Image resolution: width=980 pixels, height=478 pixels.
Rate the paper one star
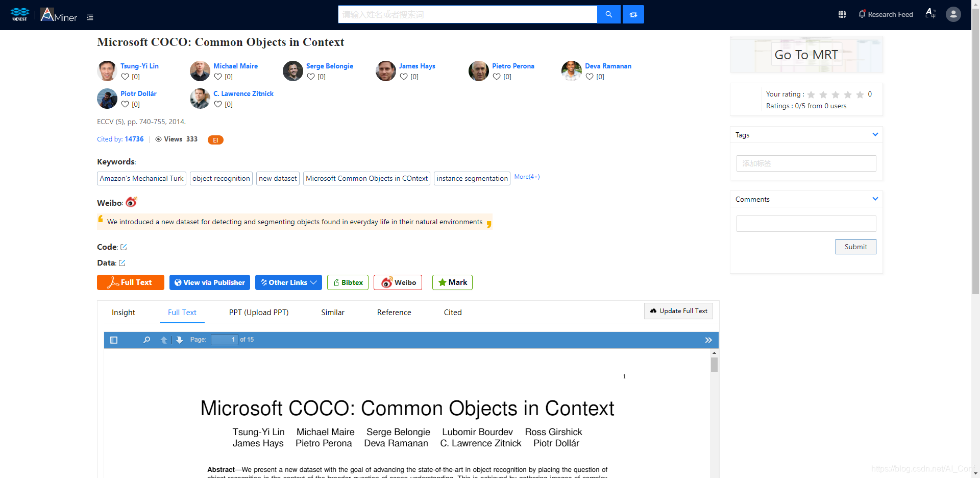click(811, 94)
